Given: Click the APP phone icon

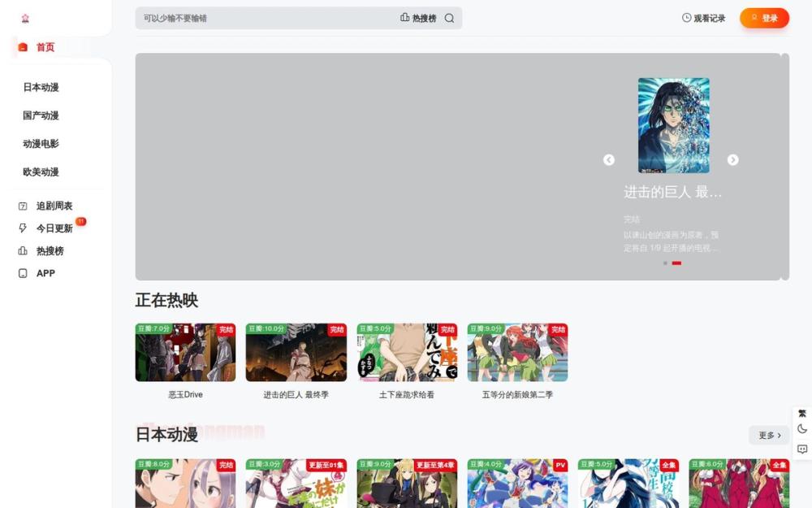Looking at the screenshot, I should [23, 273].
